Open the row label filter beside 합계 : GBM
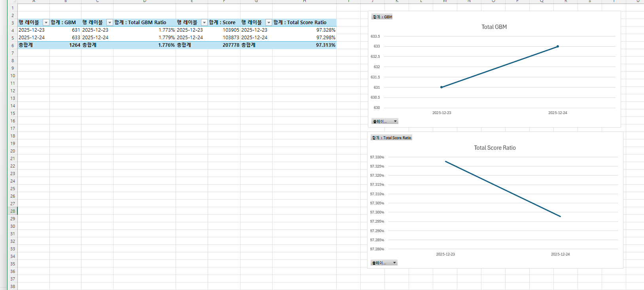 [46, 23]
